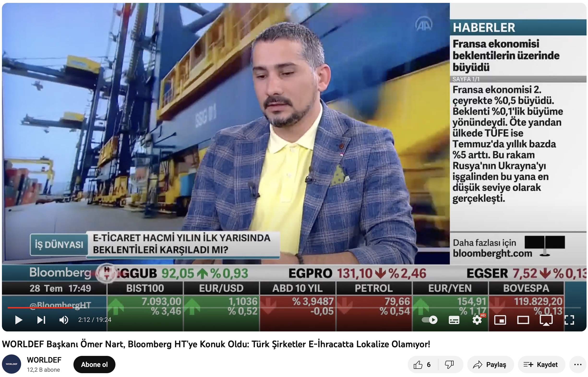
Task: Open the WORLDEF channel avatar
Action: pos(12,364)
